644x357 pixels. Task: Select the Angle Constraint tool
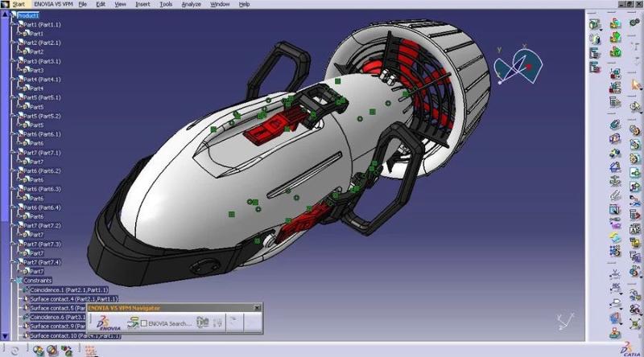pos(615,167)
